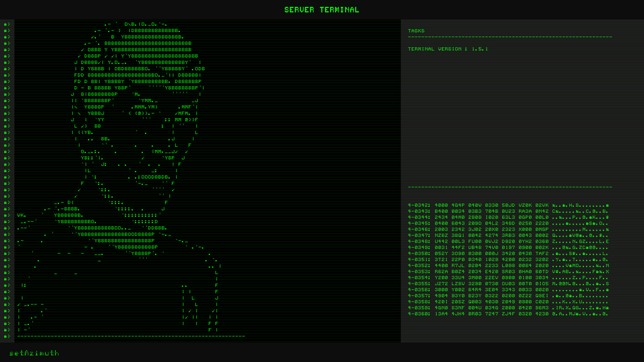Click the dashed divider under the TASKS heading
The image size is (644, 362).
click(510, 37)
